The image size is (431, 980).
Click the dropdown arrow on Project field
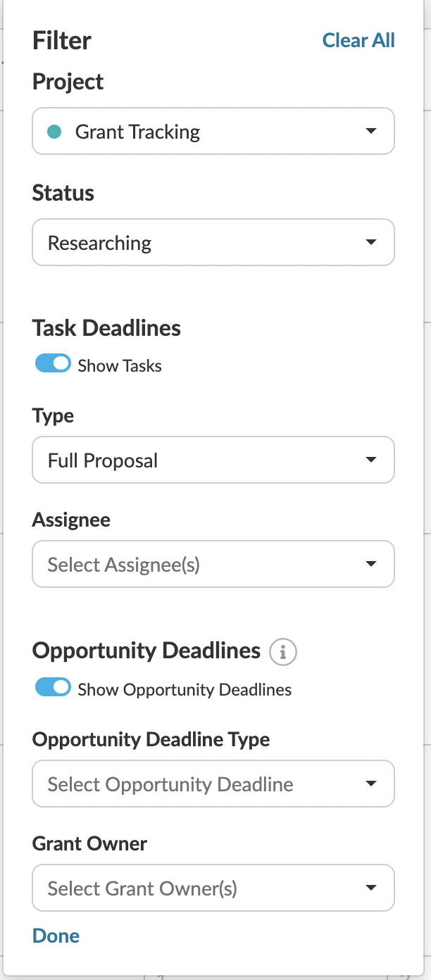372,131
